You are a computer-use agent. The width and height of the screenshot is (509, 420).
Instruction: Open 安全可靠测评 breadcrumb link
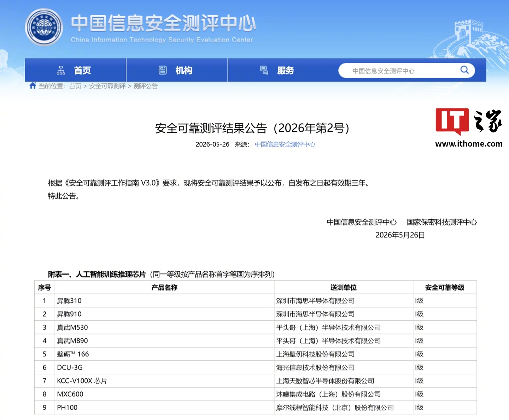pos(107,86)
